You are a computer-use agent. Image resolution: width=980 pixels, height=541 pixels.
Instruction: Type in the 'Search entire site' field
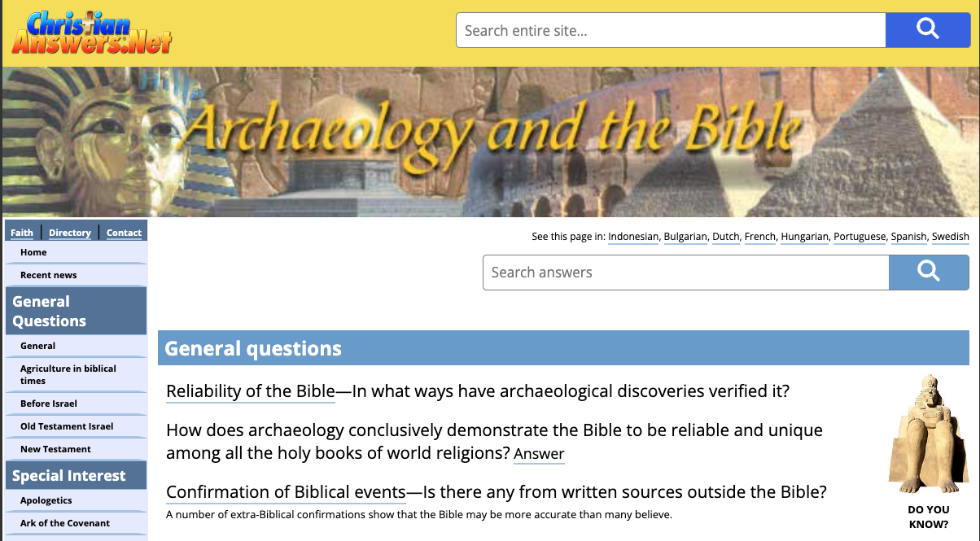pos(671,31)
